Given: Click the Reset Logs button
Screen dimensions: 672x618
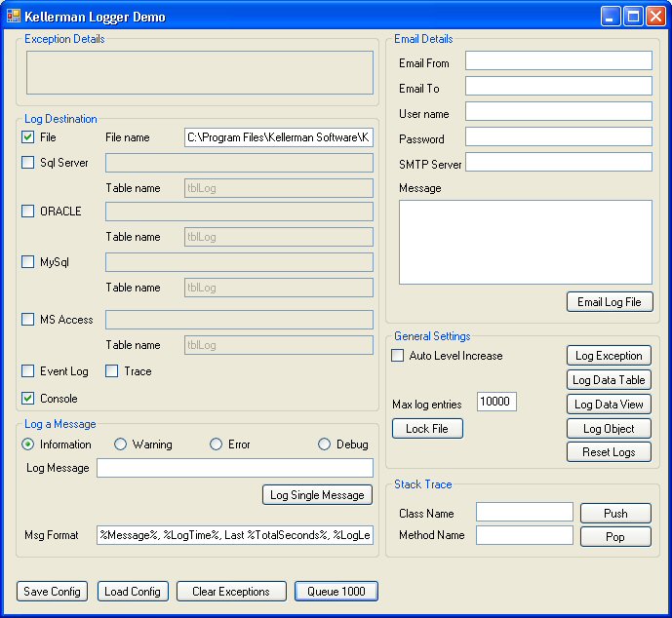Looking at the screenshot, I should pos(609,452).
